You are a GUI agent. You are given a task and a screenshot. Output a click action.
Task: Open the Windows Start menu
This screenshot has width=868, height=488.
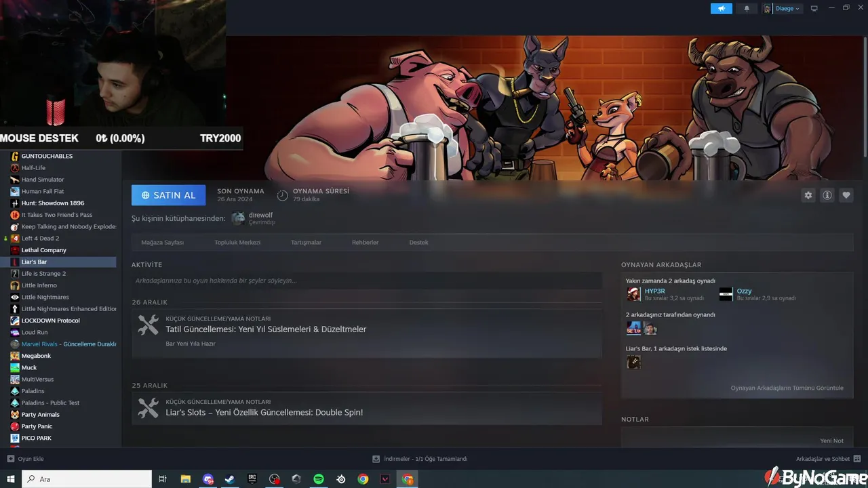tap(11, 479)
